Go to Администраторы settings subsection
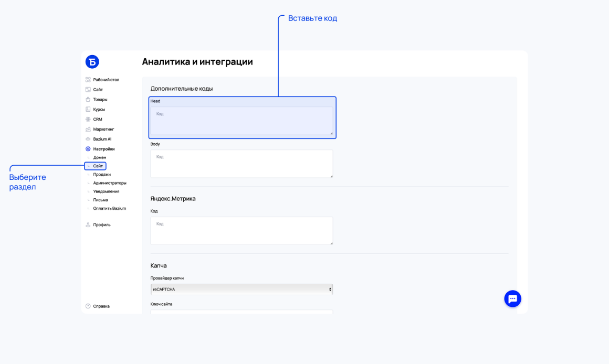The width and height of the screenshot is (609, 364). pyautogui.click(x=110, y=183)
